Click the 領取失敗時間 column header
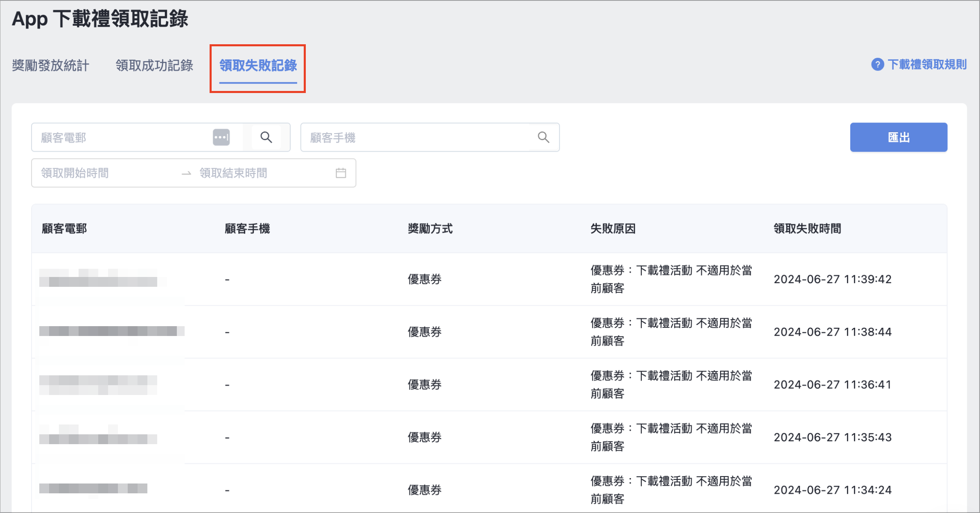Image resolution: width=980 pixels, height=513 pixels. tap(807, 229)
